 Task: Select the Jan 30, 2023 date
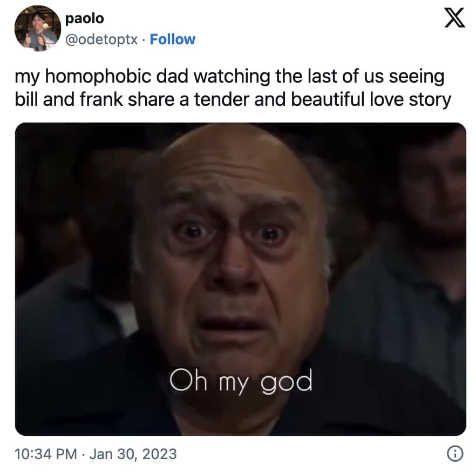[133, 454]
